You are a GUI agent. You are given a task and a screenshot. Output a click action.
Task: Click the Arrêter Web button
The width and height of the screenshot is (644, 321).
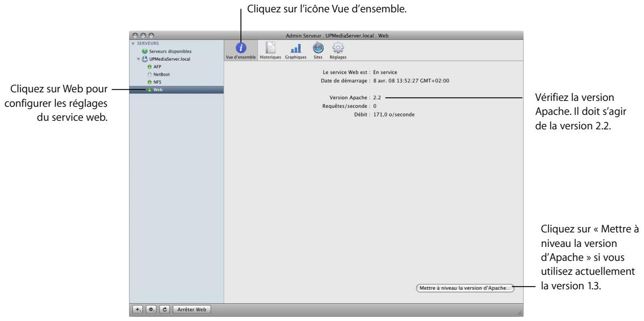pos(192,310)
